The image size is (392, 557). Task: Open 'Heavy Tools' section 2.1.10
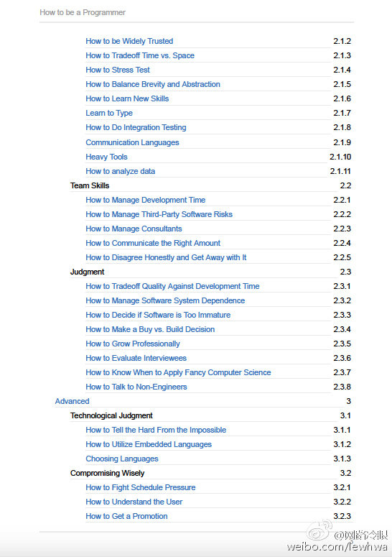(106, 157)
